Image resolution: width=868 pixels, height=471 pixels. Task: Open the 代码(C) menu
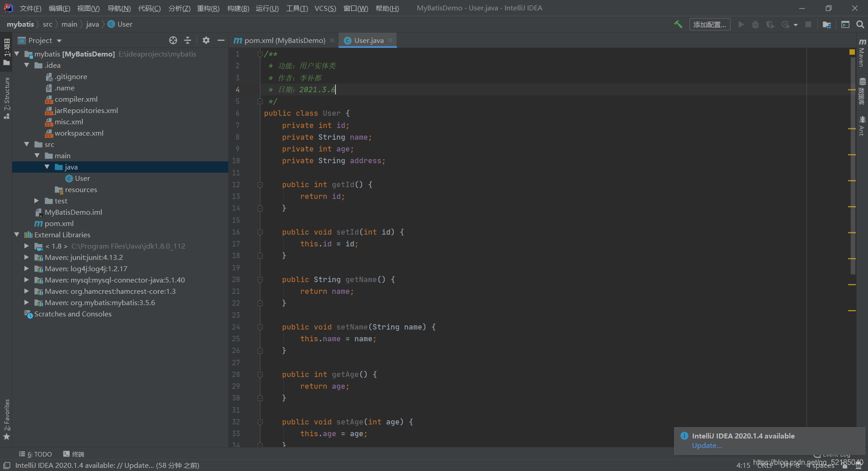(149, 8)
